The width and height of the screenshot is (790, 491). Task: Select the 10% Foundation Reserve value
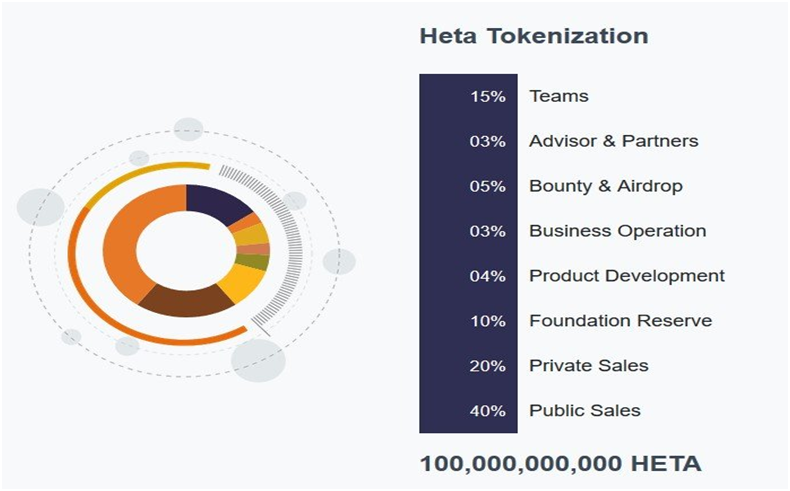[x=488, y=321]
